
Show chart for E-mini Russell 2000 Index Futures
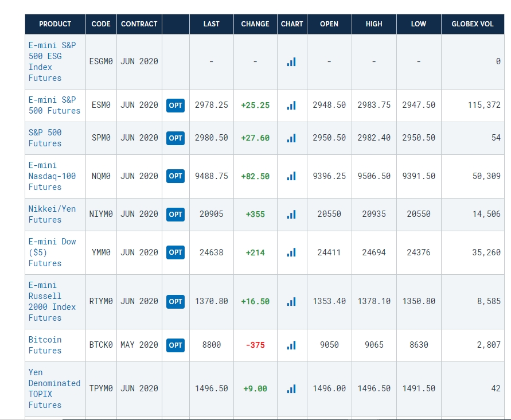291,302
